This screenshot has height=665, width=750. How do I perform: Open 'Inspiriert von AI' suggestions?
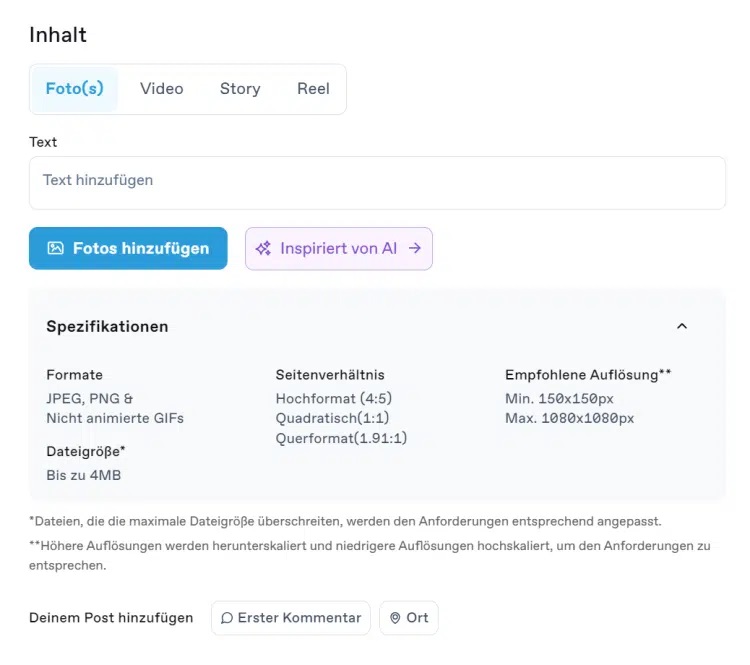(338, 248)
